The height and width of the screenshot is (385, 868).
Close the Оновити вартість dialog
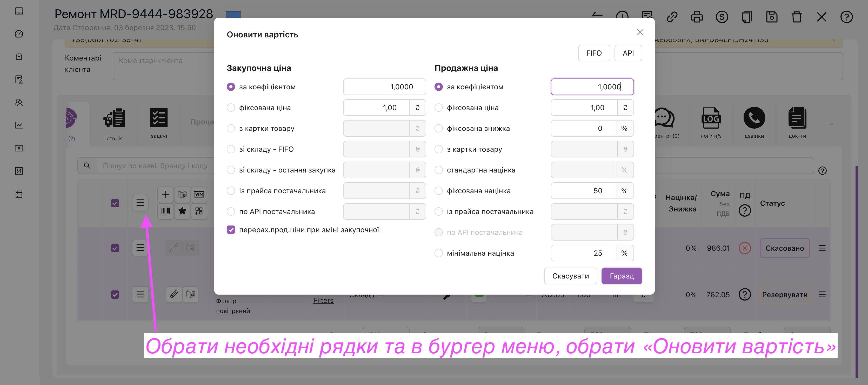coord(640,32)
